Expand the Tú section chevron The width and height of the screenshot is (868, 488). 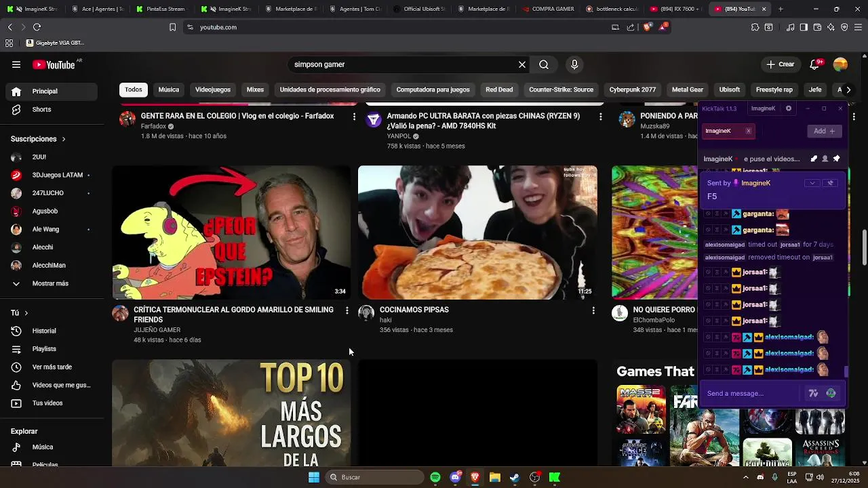coord(26,313)
